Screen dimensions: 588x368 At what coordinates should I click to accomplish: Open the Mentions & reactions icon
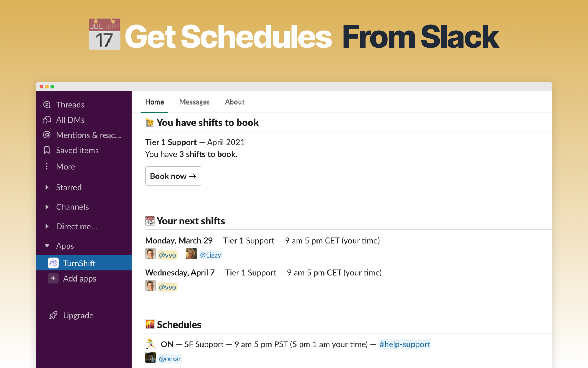[x=47, y=135]
